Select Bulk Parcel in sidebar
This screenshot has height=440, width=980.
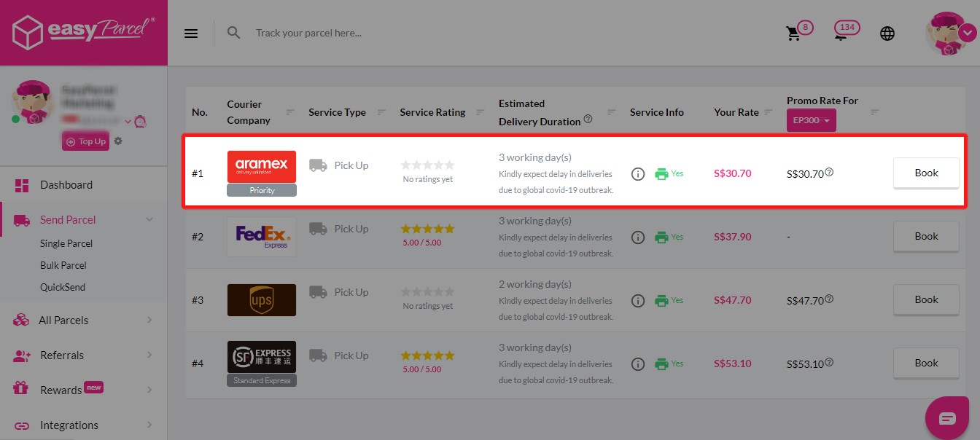(63, 265)
